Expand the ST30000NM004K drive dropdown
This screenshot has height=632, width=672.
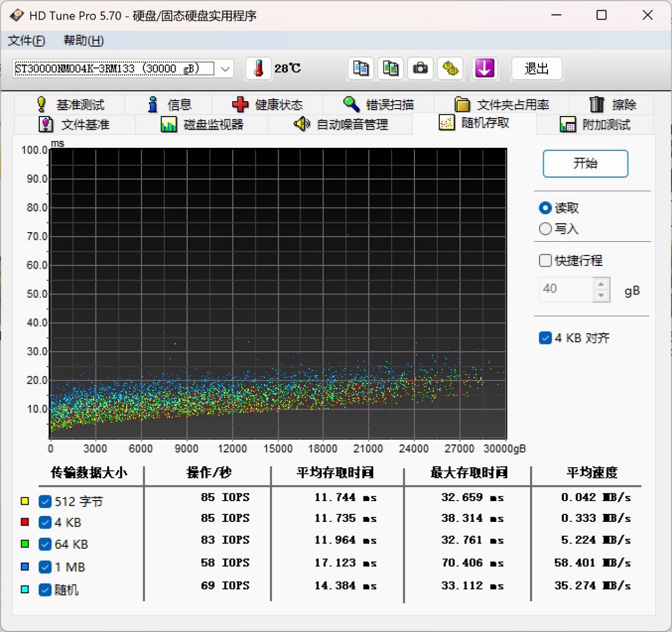(225, 69)
